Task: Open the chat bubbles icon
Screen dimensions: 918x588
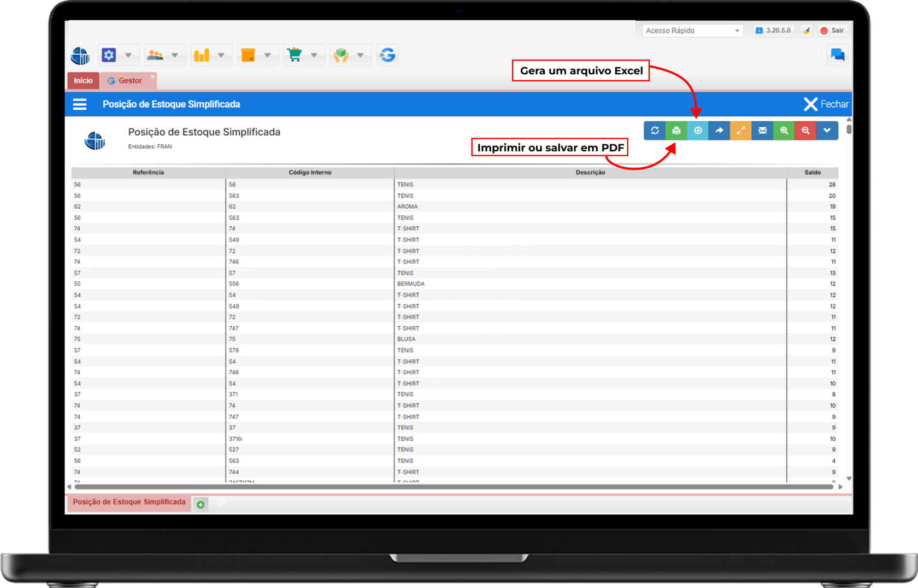Action: [x=837, y=55]
